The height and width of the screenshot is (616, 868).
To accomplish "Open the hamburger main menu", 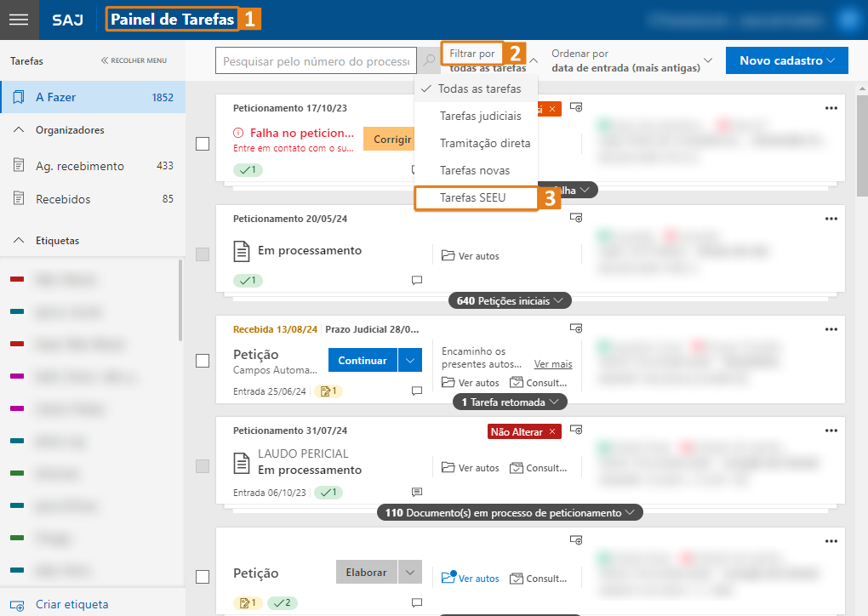I will [x=19, y=20].
